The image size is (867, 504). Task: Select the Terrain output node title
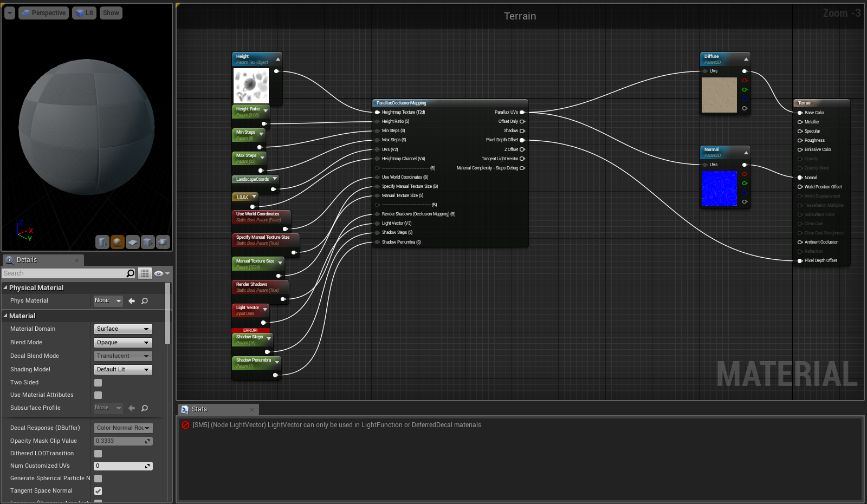805,103
